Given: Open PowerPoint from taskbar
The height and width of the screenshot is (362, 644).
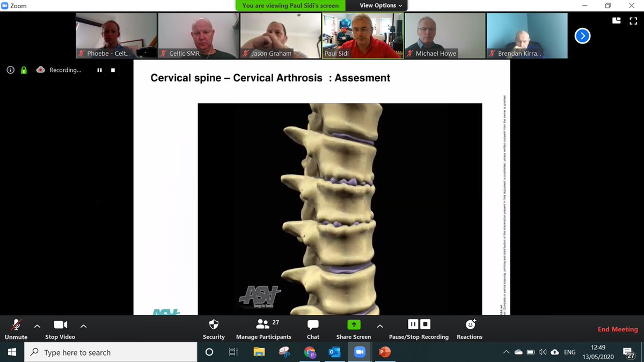Looking at the screenshot, I should (x=384, y=352).
